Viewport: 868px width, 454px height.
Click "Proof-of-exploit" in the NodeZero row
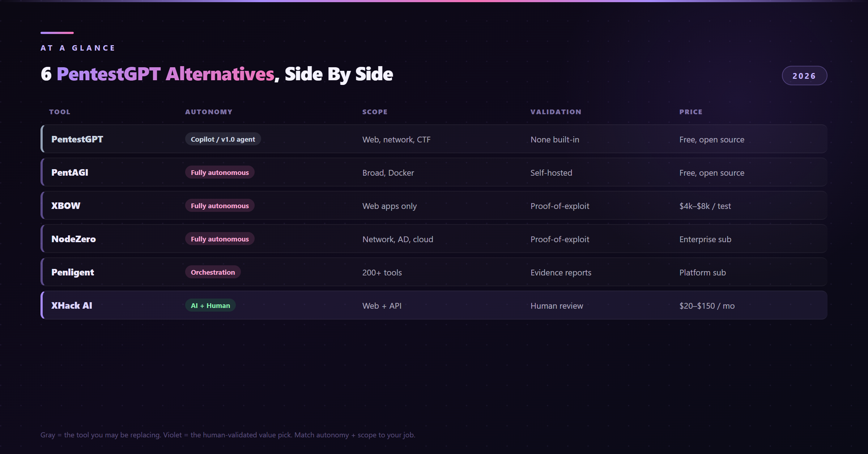click(x=560, y=239)
